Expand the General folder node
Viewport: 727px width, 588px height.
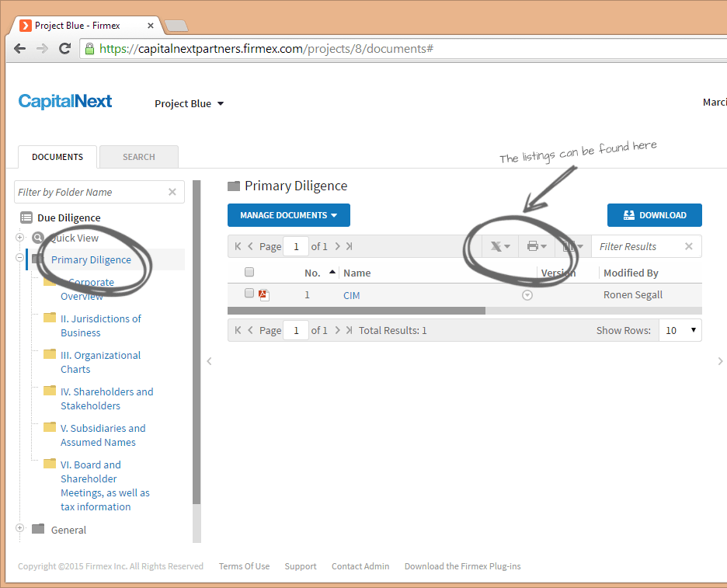19,527
